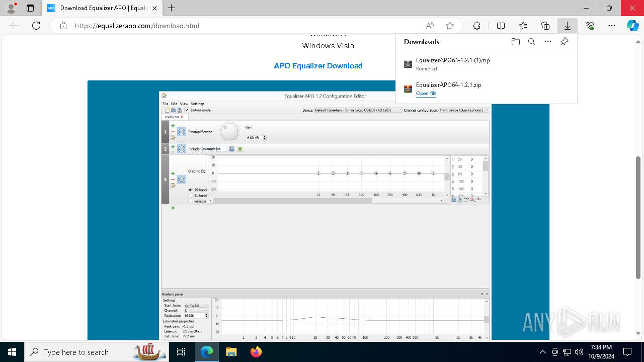Screen dimensions: 644x362
Task: Open the tab actions menu icon
Action: click(30, 8)
